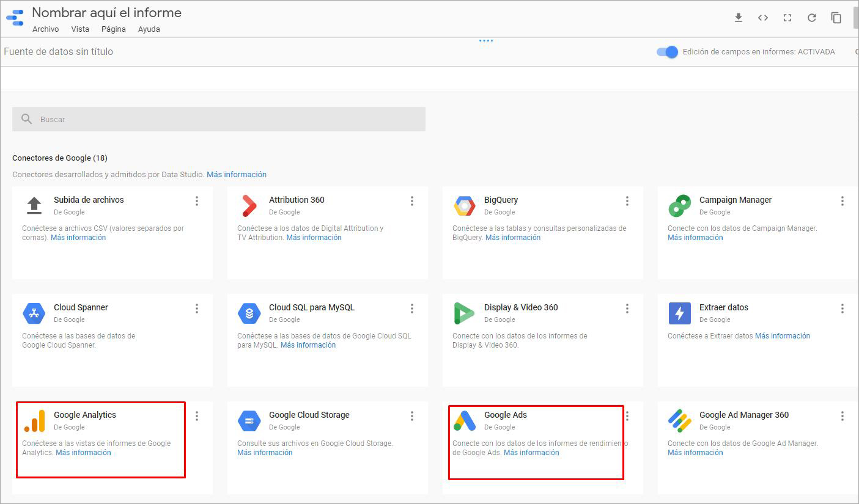Open the Página menu

[113, 29]
